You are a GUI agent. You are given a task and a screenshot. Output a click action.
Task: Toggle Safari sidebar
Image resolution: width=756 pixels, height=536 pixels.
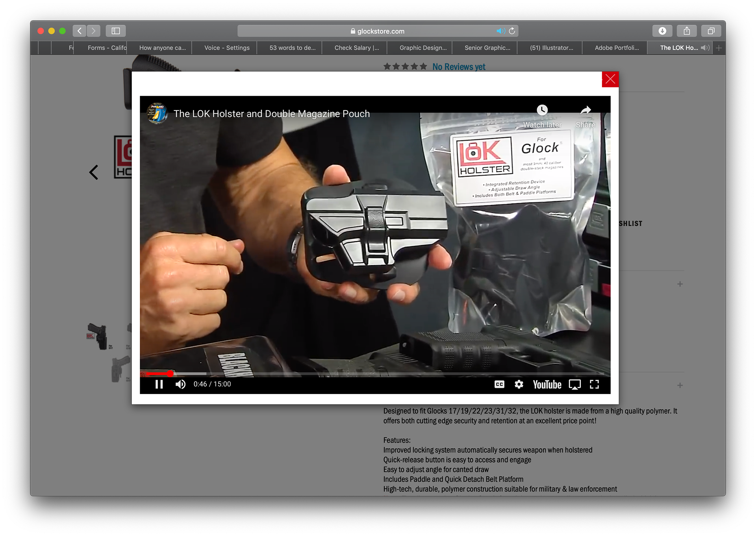[x=116, y=31]
